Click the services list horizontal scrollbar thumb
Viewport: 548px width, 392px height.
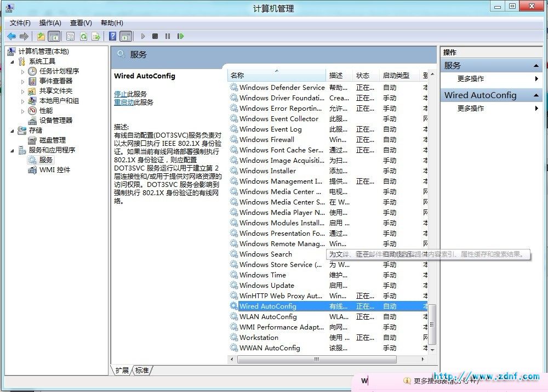pos(317,359)
